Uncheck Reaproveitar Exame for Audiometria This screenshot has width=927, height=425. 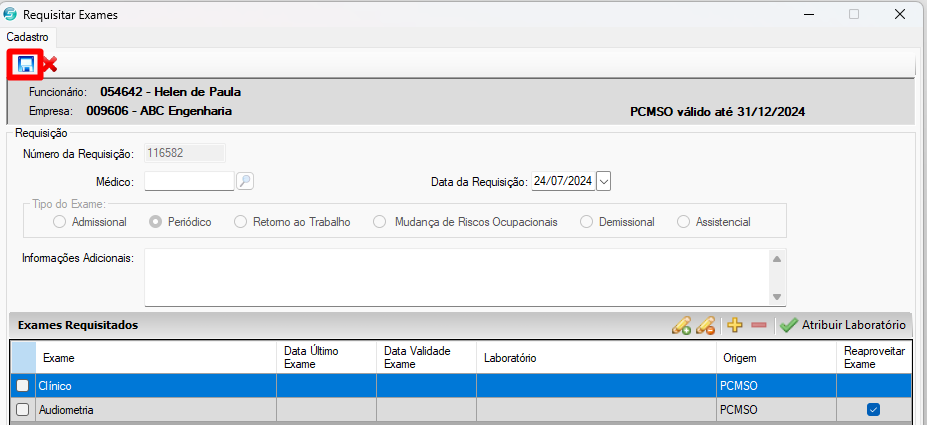873,410
